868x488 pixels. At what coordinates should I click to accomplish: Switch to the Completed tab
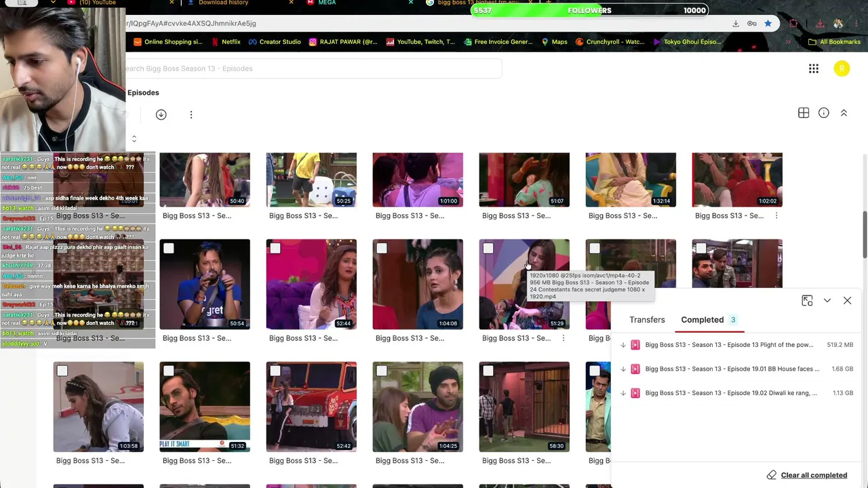709,320
